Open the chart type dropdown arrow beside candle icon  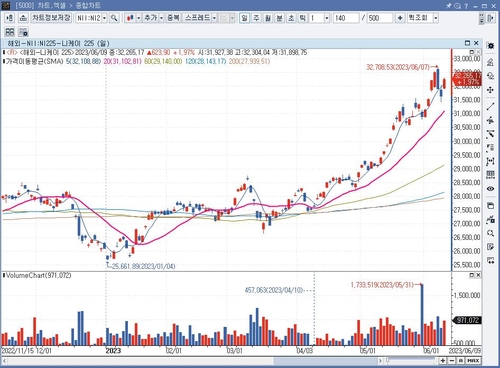tap(139, 18)
